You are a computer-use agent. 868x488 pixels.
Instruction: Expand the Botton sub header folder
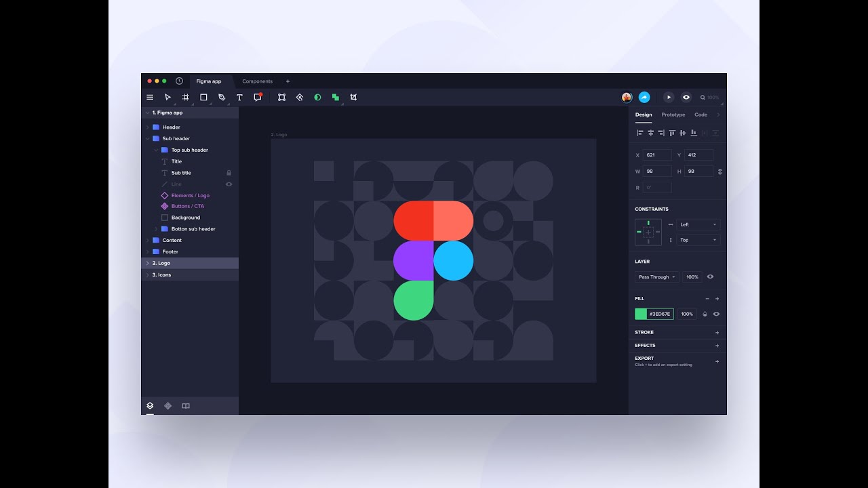point(156,229)
